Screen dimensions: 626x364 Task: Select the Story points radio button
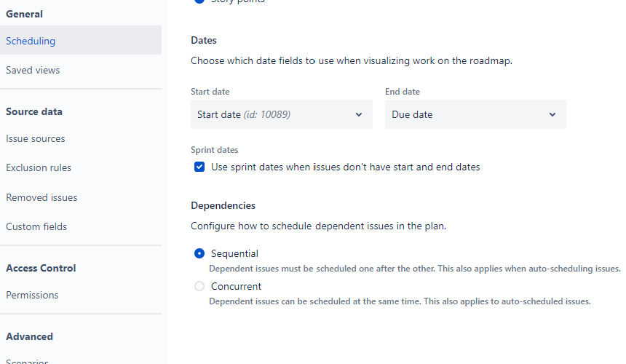pyautogui.click(x=199, y=1)
